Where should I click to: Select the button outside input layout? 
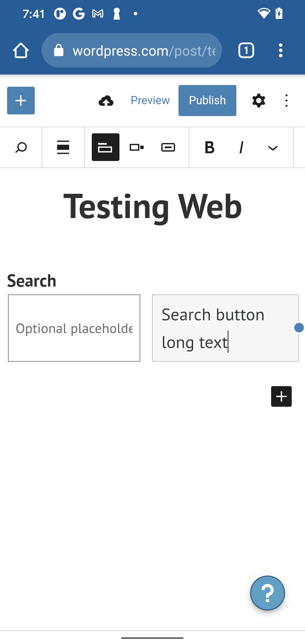click(x=137, y=147)
